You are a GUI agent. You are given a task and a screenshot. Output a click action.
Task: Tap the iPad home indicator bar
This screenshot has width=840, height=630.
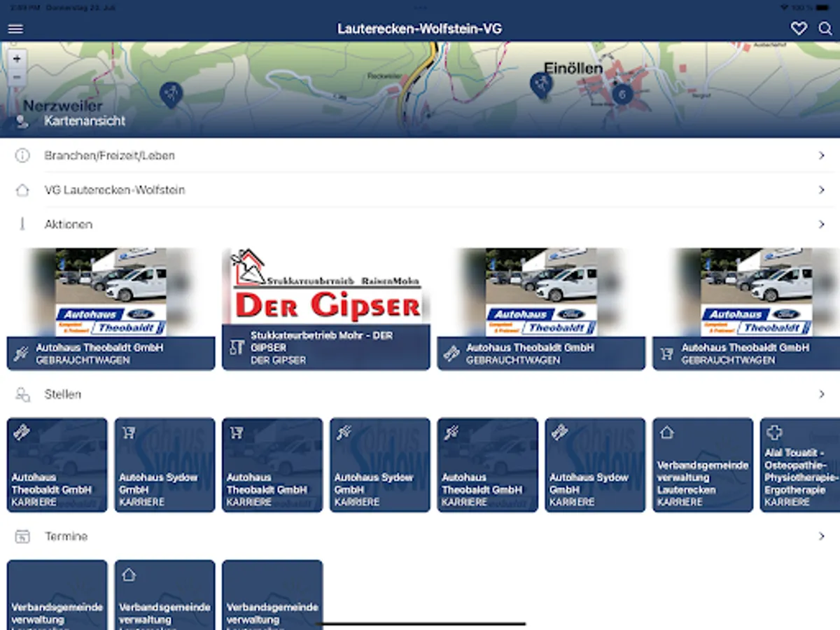coord(420,624)
